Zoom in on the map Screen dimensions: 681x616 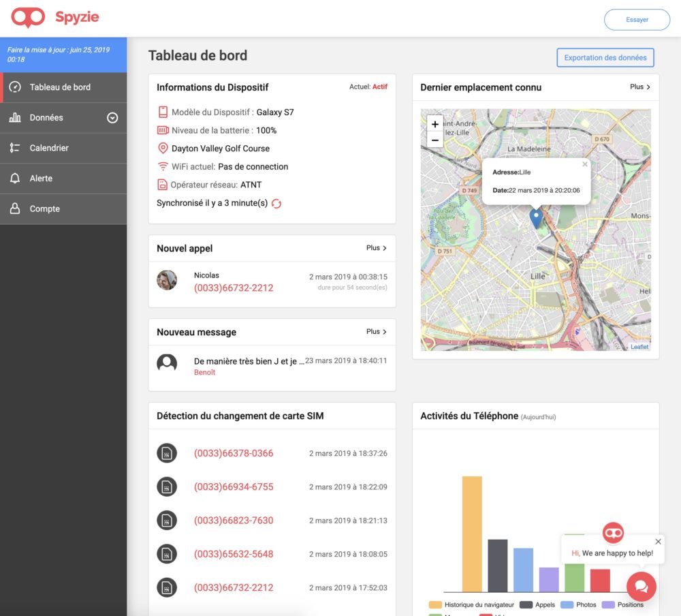coord(434,124)
